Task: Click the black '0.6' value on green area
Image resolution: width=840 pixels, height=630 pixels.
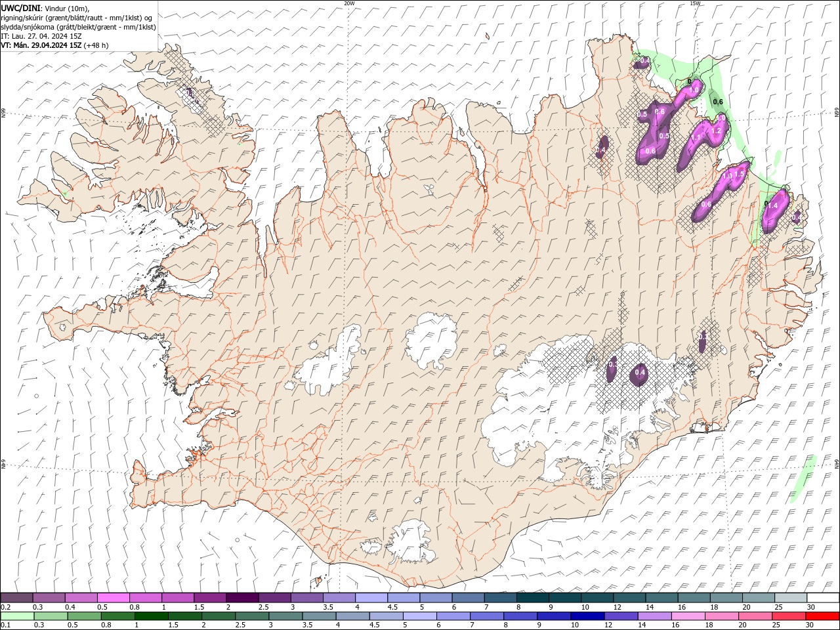Action: point(718,102)
